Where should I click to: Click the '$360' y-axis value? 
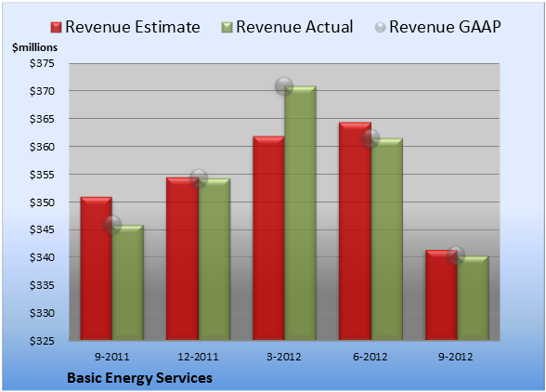click(x=42, y=147)
